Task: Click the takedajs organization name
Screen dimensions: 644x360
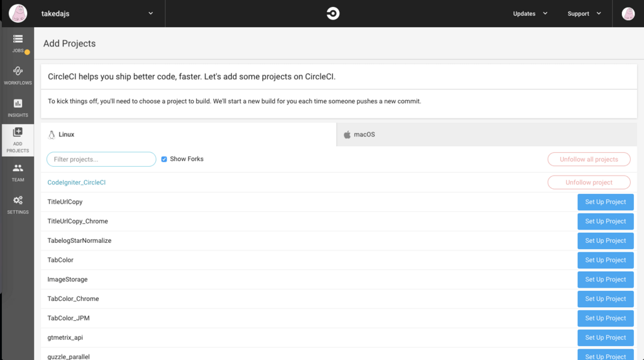Action: click(55, 14)
